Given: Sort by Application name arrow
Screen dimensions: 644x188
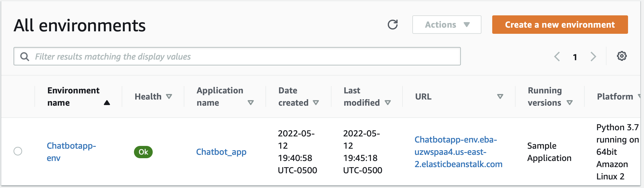Looking at the screenshot, I should (251, 103).
